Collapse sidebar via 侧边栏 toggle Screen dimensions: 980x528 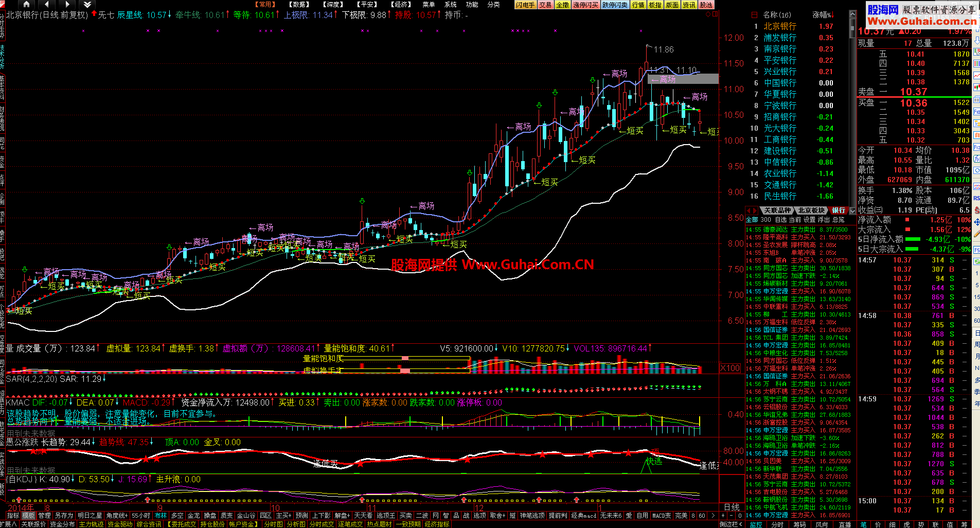[730, 524]
